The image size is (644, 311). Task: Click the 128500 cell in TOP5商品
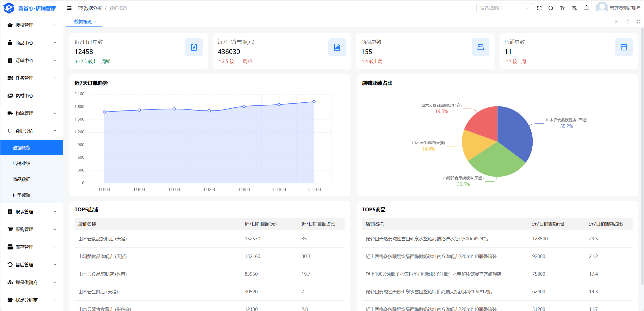[540, 239]
